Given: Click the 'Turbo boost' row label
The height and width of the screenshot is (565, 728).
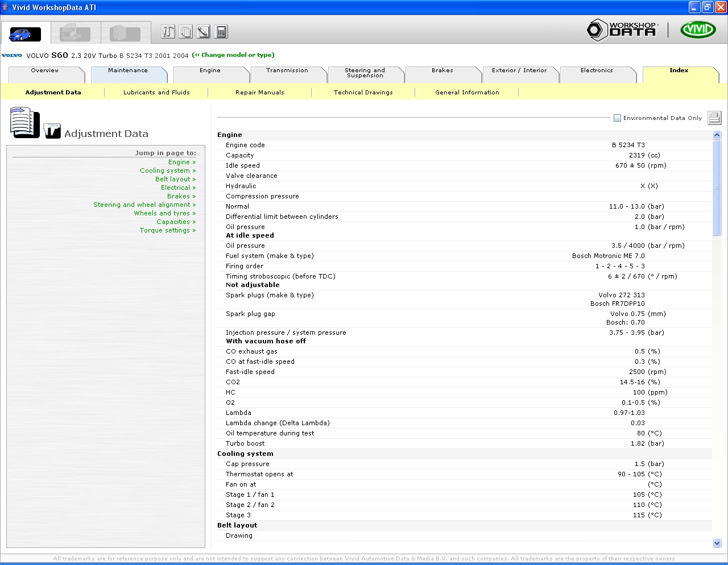Looking at the screenshot, I should point(245,443).
